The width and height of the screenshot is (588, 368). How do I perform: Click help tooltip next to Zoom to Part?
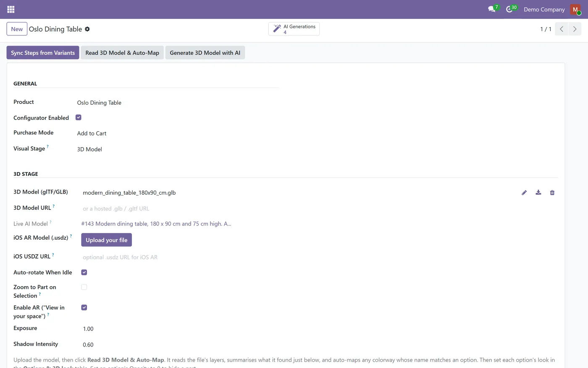click(40, 294)
